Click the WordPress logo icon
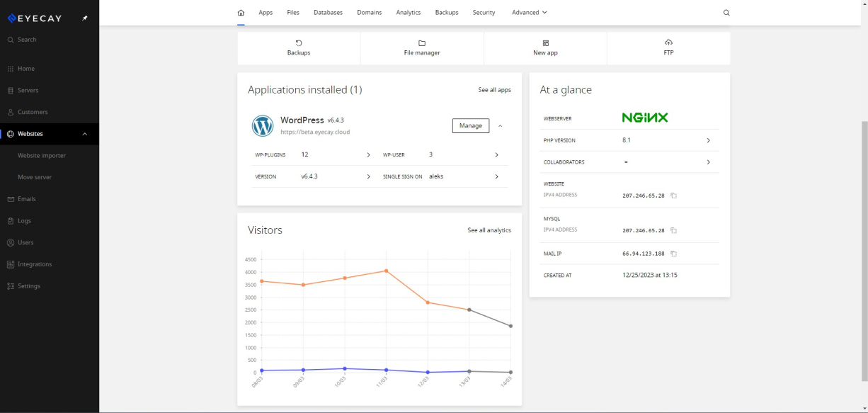868x413 pixels. point(263,126)
